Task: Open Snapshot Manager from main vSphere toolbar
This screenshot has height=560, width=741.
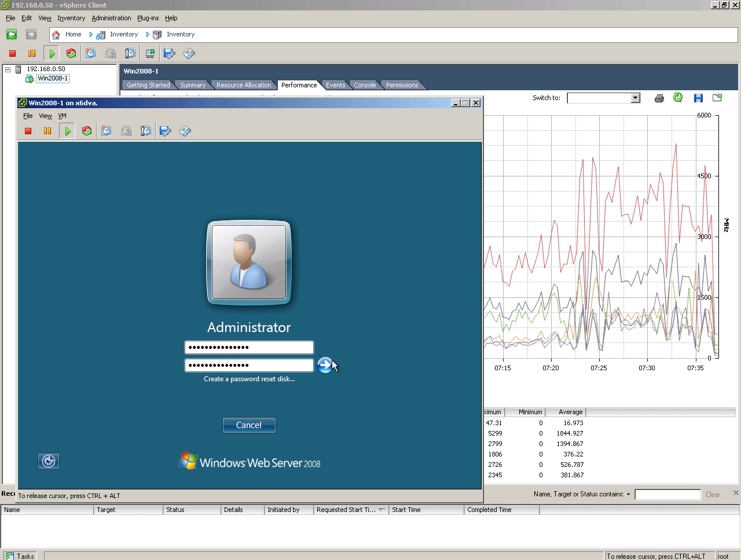Action: pyautogui.click(x=130, y=53)
